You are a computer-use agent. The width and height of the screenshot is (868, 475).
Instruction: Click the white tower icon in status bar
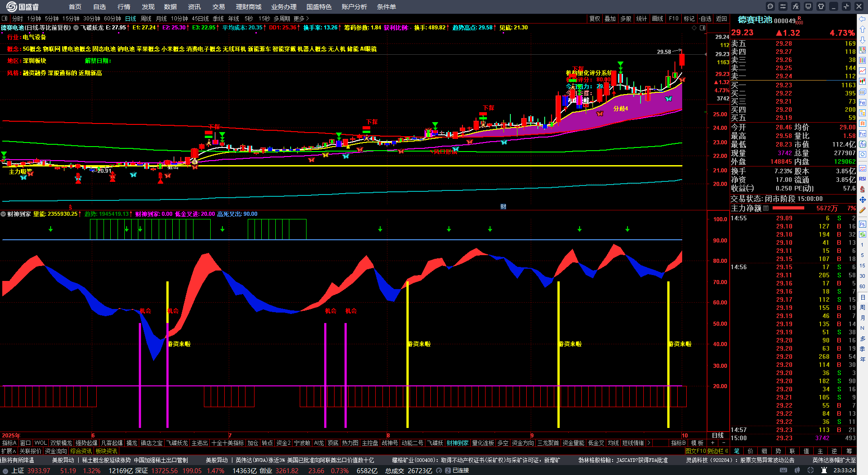tap(825, 470)
